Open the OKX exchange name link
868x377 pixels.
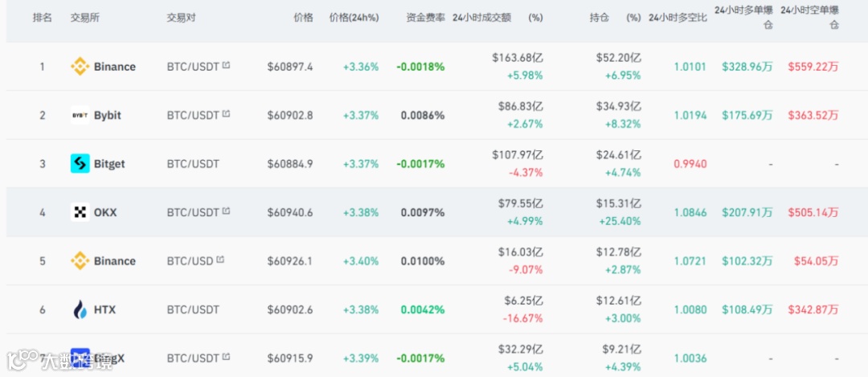click(x=105, y=212)
